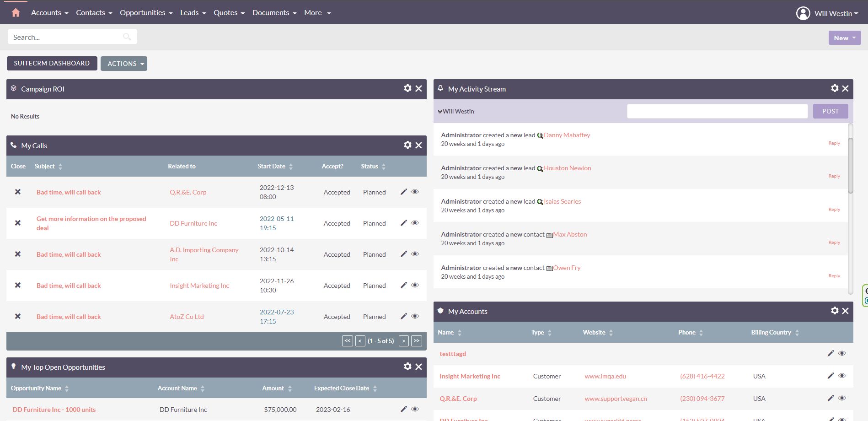The height and width of the screenshot is (421, 868).
Task: View Q.R.&E. Corp account eye icon
Action: pos(842,398)
